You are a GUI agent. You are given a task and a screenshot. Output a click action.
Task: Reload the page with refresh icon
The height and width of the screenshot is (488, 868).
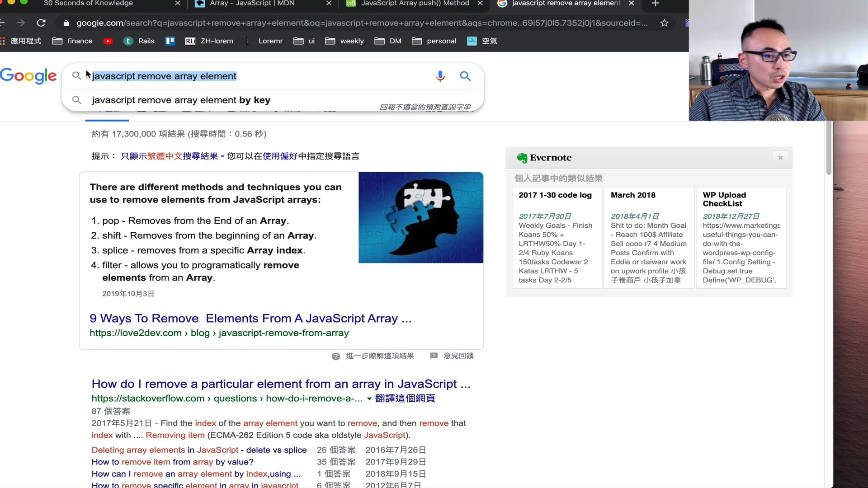point(41,23)
